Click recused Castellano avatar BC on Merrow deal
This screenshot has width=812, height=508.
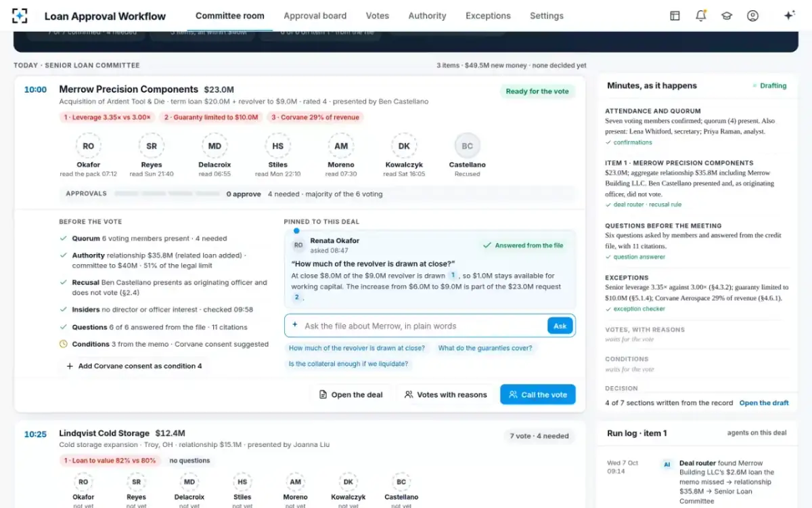[x=468, y=146]
